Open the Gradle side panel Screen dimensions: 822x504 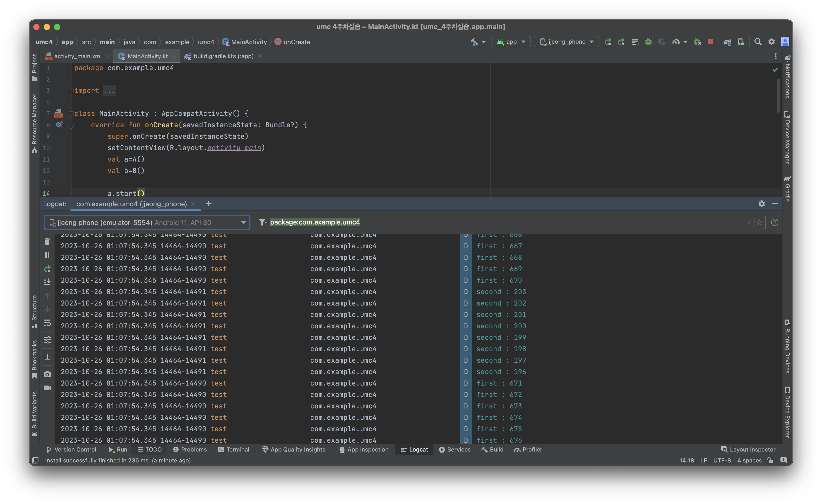(x=787, y=189)
